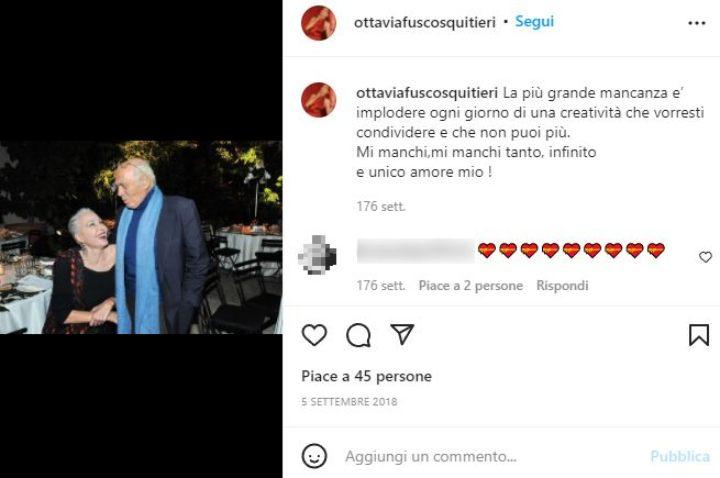
Task: Click the 5 SETTEMBRE 2018 date link
Action: click(x=349, y=402)
